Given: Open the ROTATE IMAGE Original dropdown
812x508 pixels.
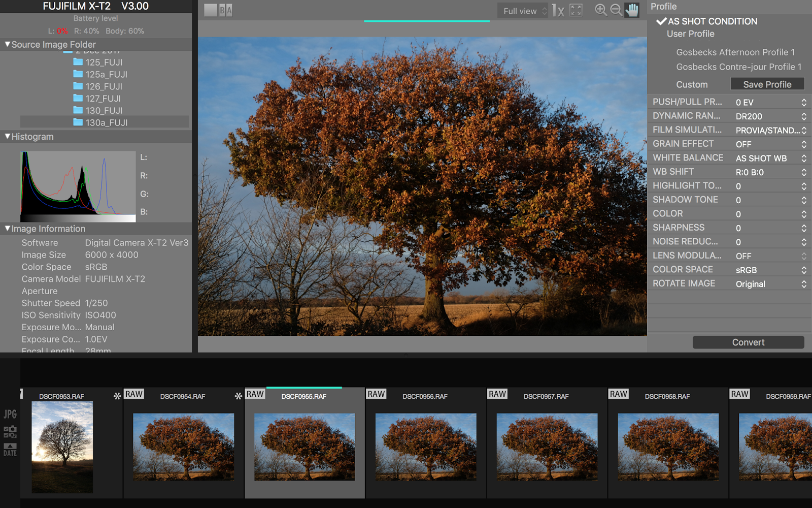Looking at the screenshot, I should point(770,284).
